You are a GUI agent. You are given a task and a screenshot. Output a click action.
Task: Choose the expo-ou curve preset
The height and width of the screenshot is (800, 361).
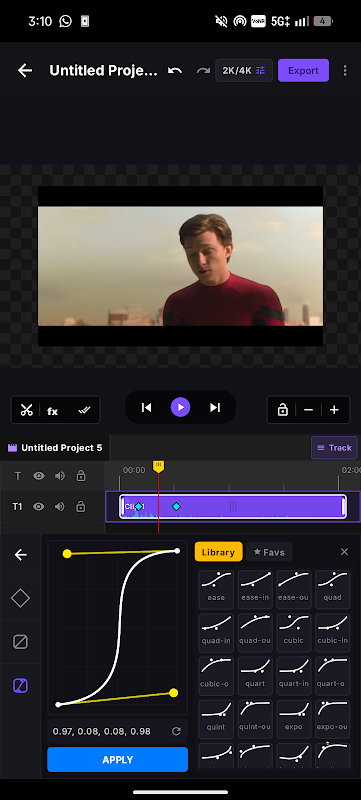pos(332,719)
